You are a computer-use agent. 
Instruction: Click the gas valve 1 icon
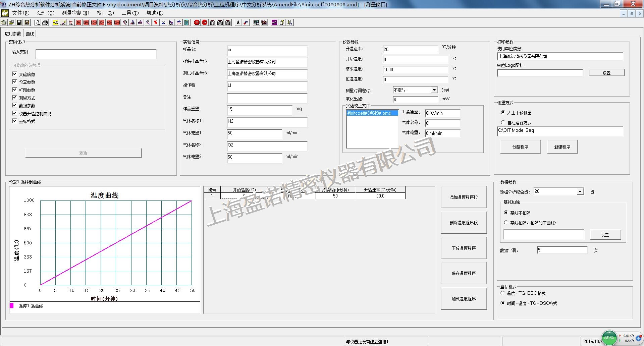[212, 22]
